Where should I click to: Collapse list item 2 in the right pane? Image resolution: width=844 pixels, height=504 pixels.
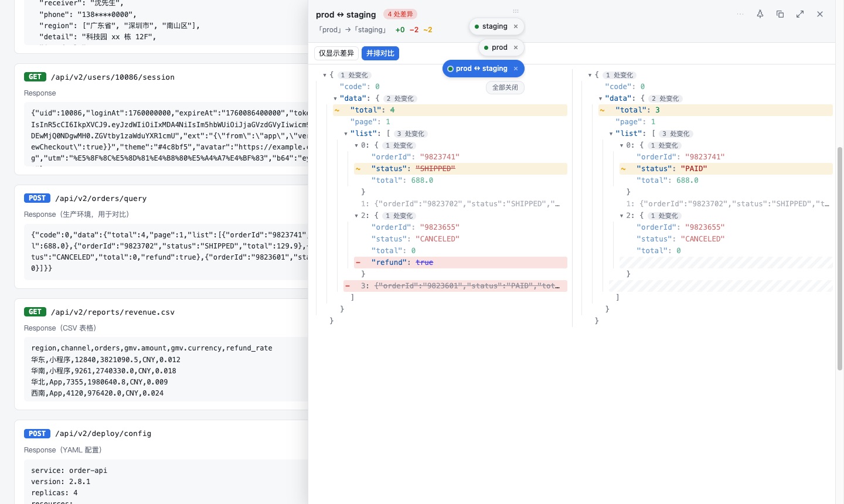coord(621,216)
